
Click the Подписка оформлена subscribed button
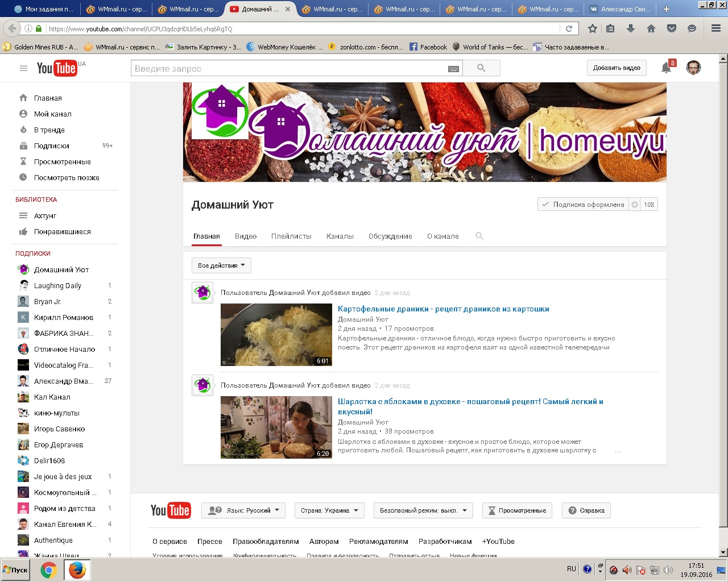tap(583, 205)
